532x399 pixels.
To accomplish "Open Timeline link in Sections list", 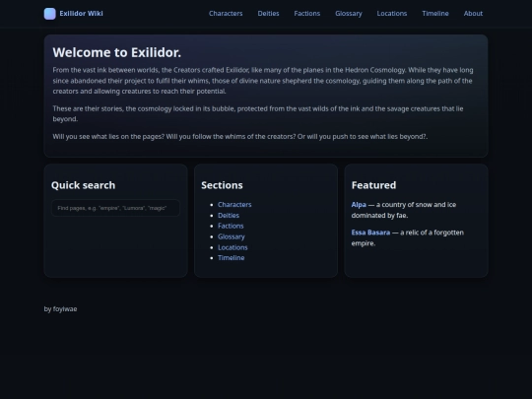I will pos(232,258).
